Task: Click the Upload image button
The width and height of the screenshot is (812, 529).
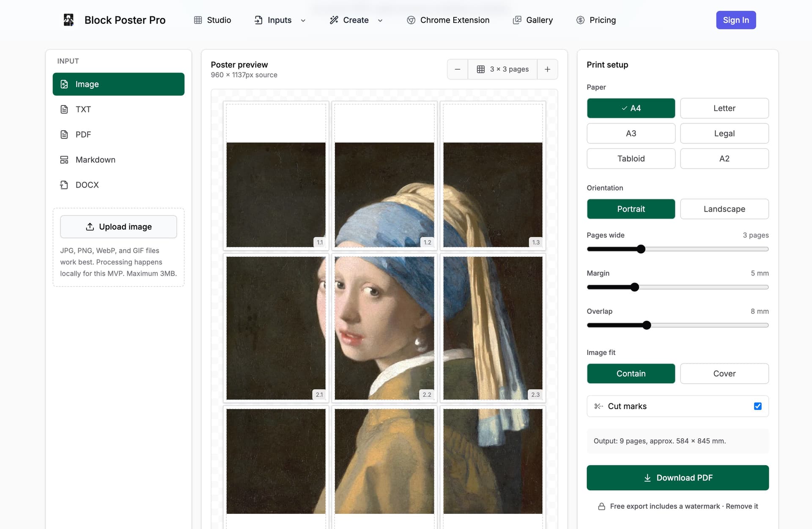Action: pyautogui.click(x=118, y=227)
